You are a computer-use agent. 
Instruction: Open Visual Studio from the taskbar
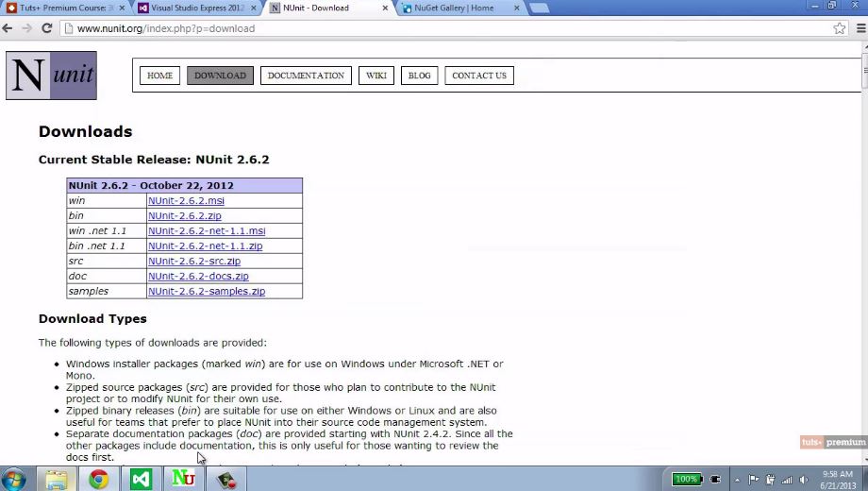[x=141, y=480]
